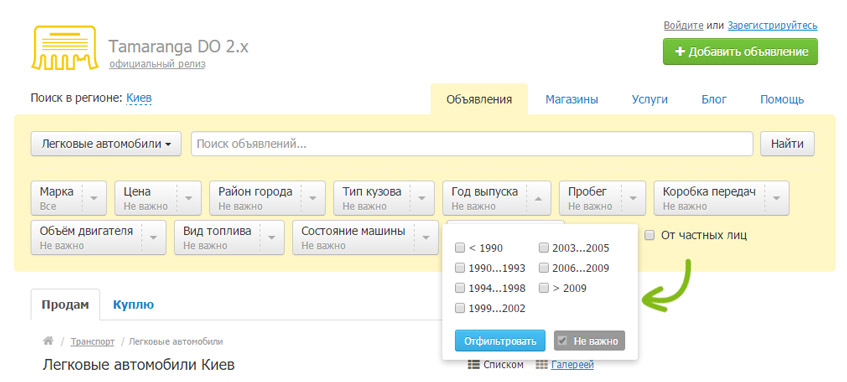Expand the 'Коробка передач' filter dropdown
Image resolution: width=847 pixels, height=382 pixels.
(x=721, y=198)
